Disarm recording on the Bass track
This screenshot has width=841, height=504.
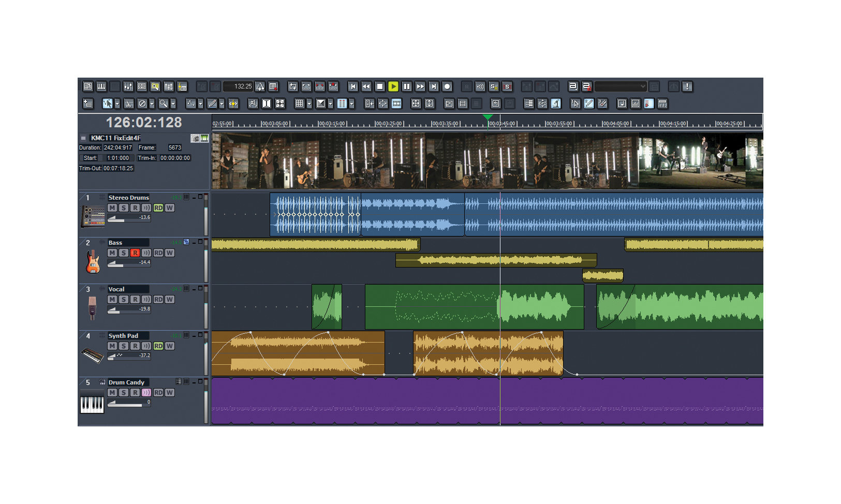135,253
